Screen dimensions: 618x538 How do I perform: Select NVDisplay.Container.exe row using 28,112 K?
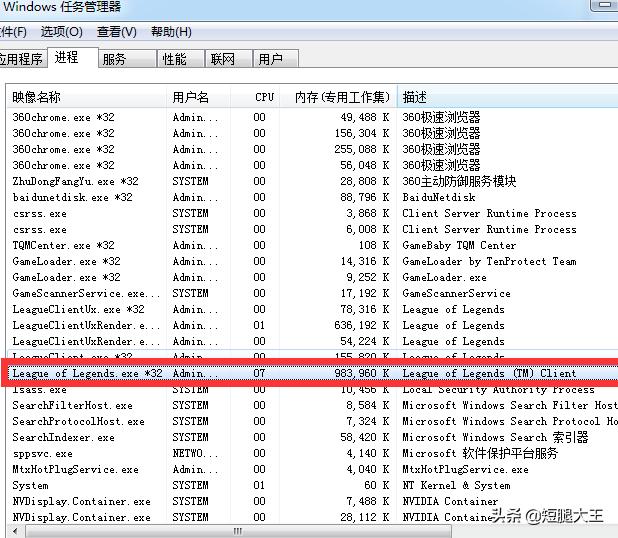[x=313, y=517]
